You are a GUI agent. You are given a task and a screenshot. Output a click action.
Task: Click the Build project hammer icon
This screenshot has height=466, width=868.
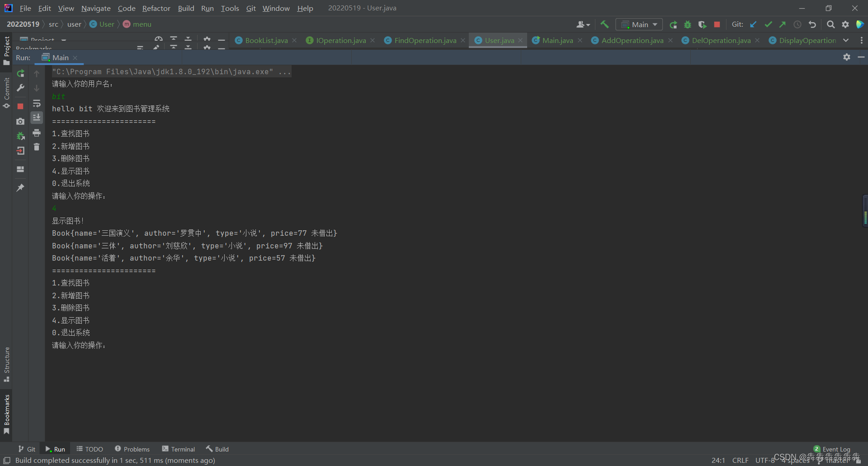click(x=604, y=24)
